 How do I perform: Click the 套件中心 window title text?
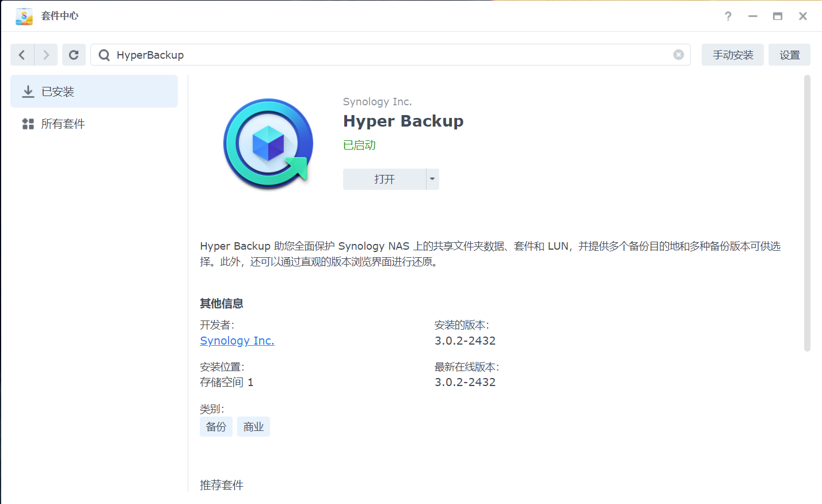(x=60, y=16)
